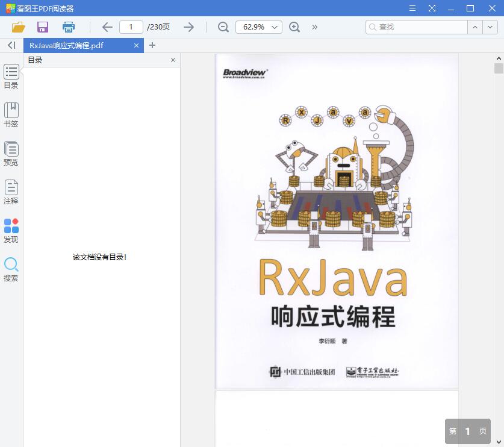Zoom out with the minus magnifier
This screenshot has height=447, width=504.
point(223,27)
